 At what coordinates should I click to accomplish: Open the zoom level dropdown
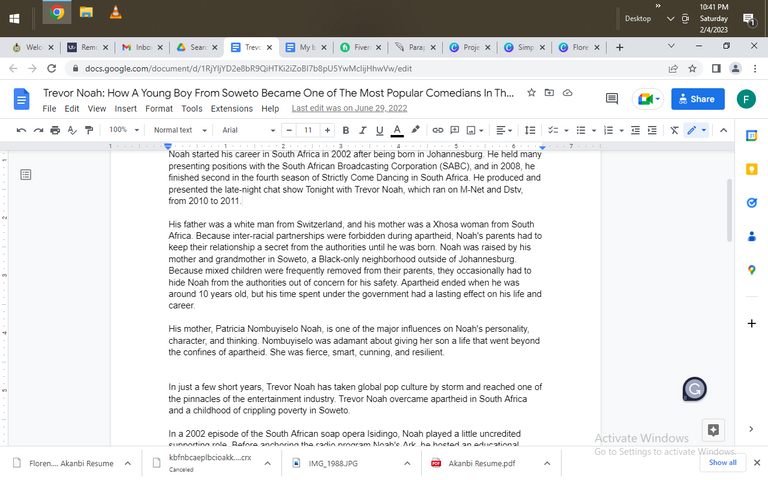[x=124, y=130]
